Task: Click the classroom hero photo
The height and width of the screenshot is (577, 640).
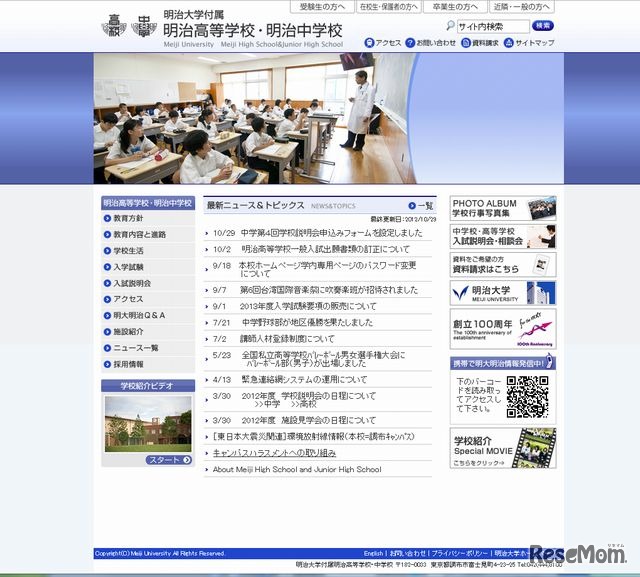Action: pyautogui.click(x=255, y=118)
